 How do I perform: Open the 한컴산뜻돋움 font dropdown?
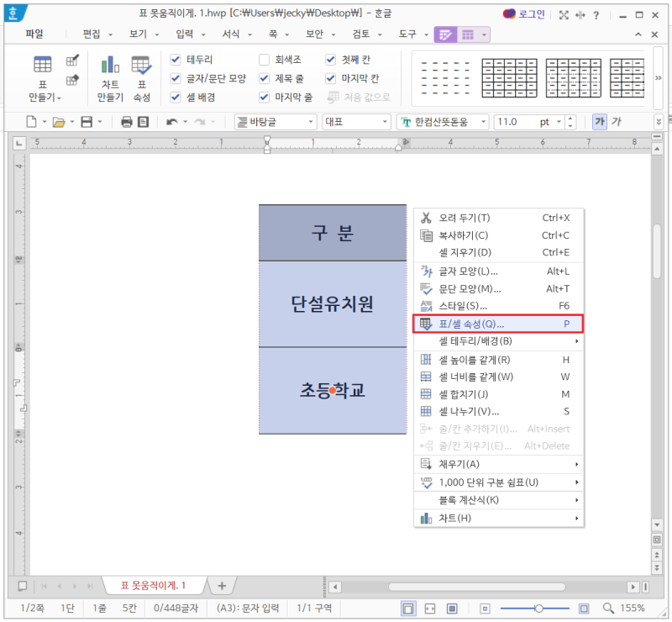point(484,122)
